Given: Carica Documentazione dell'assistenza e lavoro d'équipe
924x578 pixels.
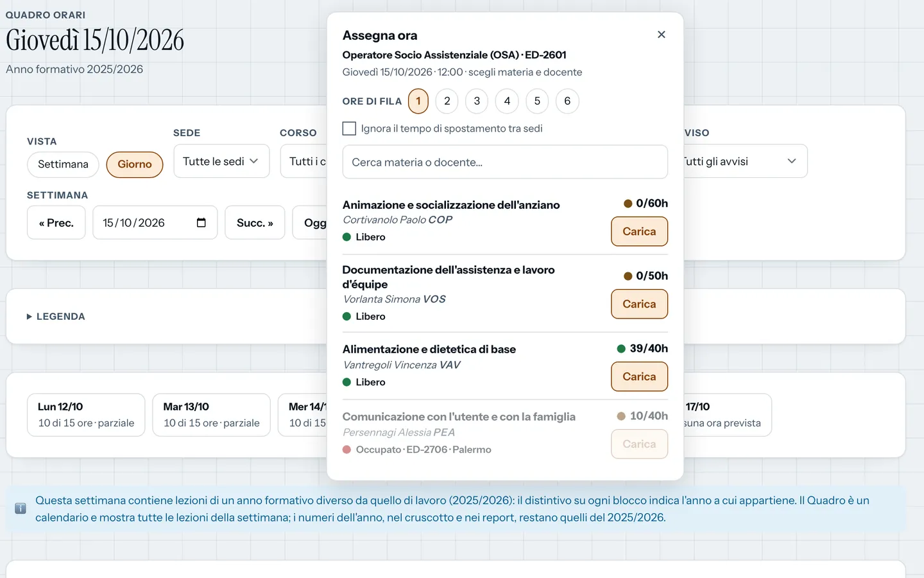Looking at the screenshot, I should pos(639,304).
